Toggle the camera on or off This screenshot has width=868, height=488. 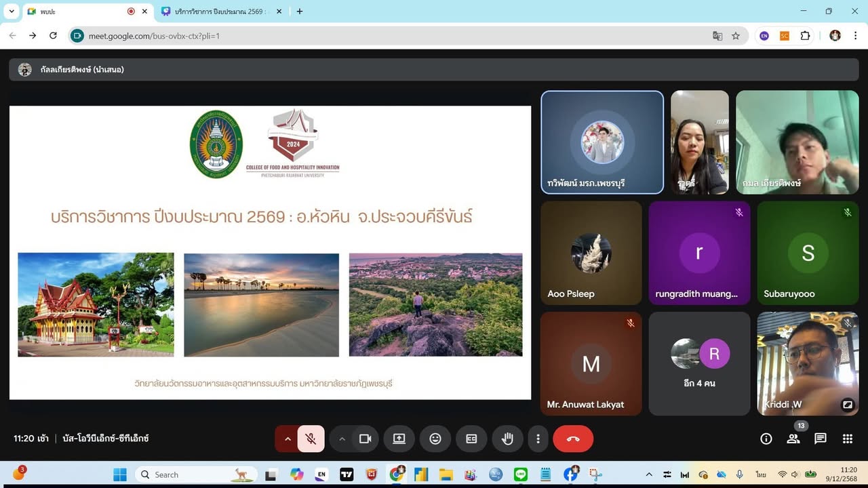click(x=365, y=439)
